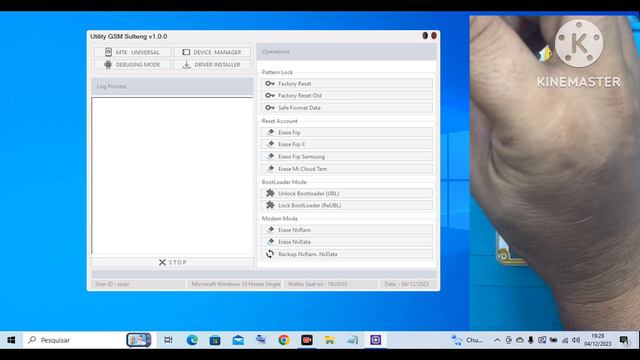Click the search highlight thumbnail in the taskbar
This screenshot has width=640, height=360.
(138, 340)
